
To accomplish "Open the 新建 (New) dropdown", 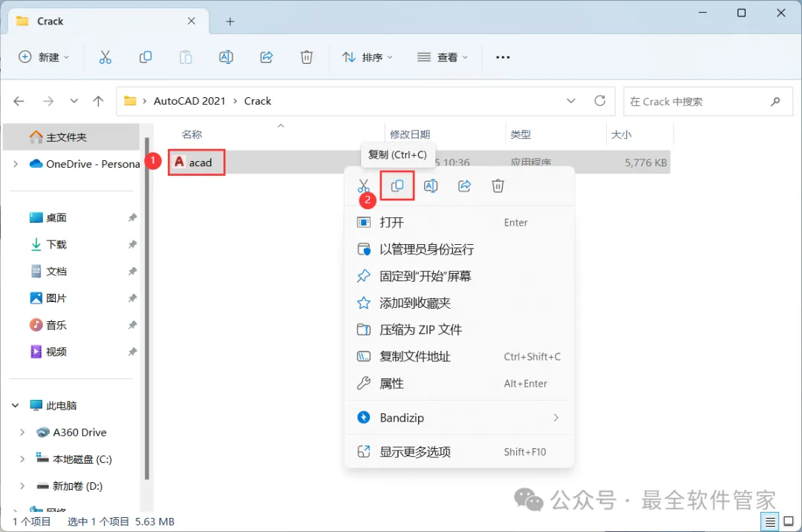I will coord(44,57).
